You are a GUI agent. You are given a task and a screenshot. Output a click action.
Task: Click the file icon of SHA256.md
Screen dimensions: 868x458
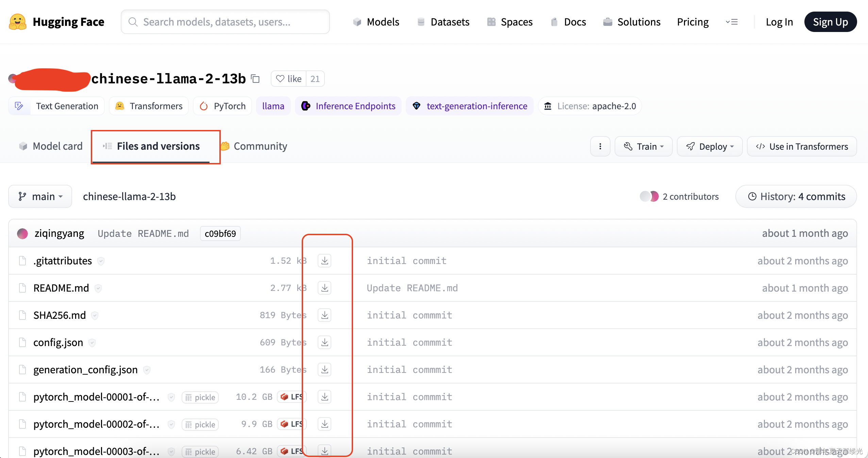pyautogui.click(x=22, y=315)
